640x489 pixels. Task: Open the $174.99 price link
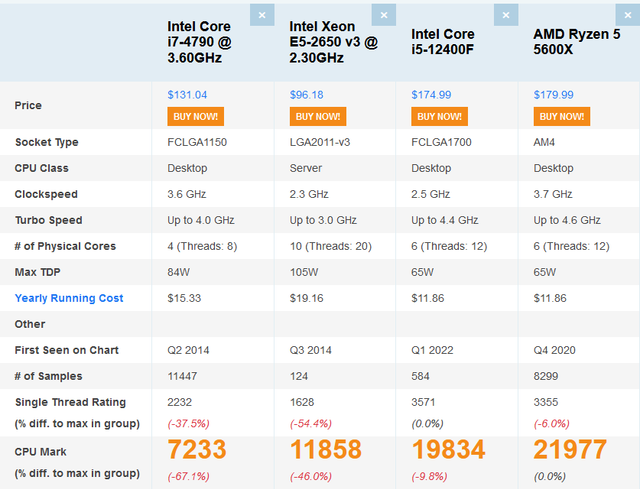pyautogui.click(x=431, y=95)
